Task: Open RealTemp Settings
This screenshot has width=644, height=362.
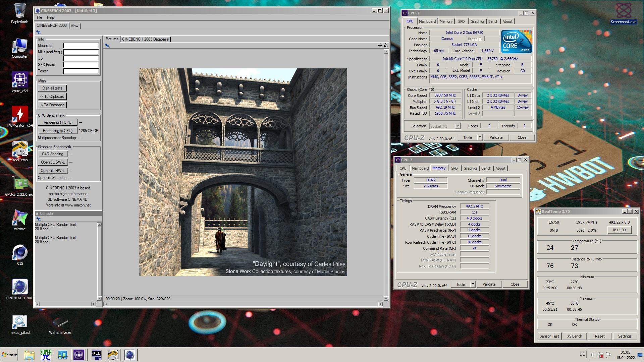Action: (625, 336)
